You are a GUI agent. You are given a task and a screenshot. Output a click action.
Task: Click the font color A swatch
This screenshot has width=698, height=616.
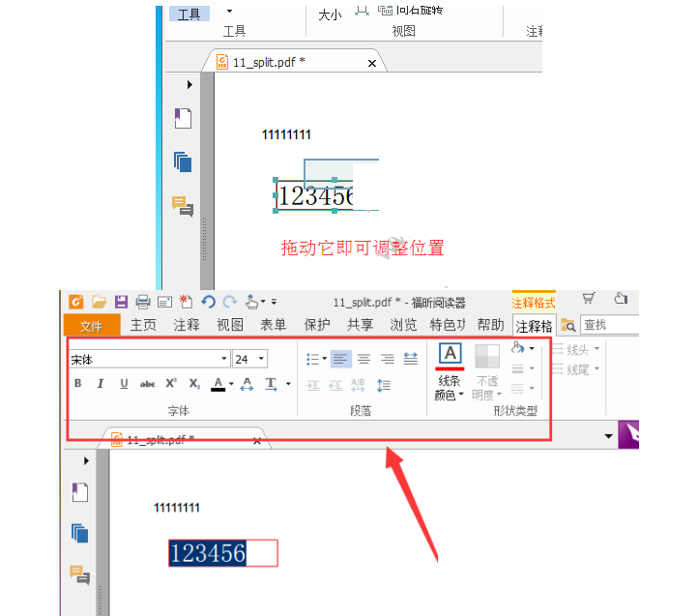pyautogui.click(x=218, y=384)
